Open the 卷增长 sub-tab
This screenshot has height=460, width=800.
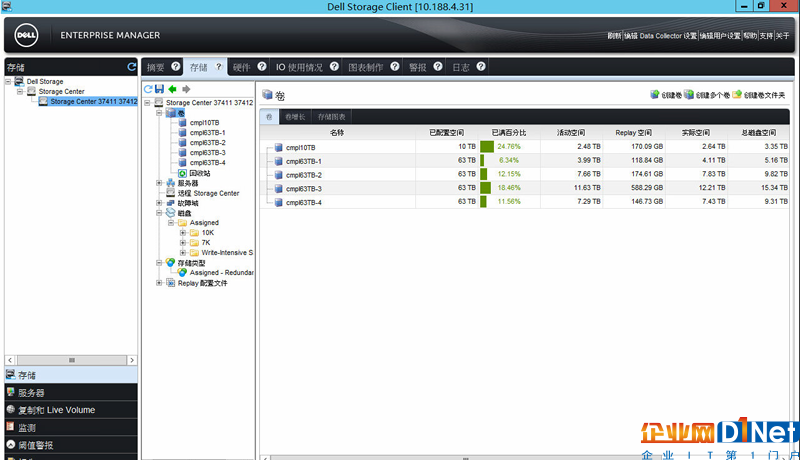point(295,117)
